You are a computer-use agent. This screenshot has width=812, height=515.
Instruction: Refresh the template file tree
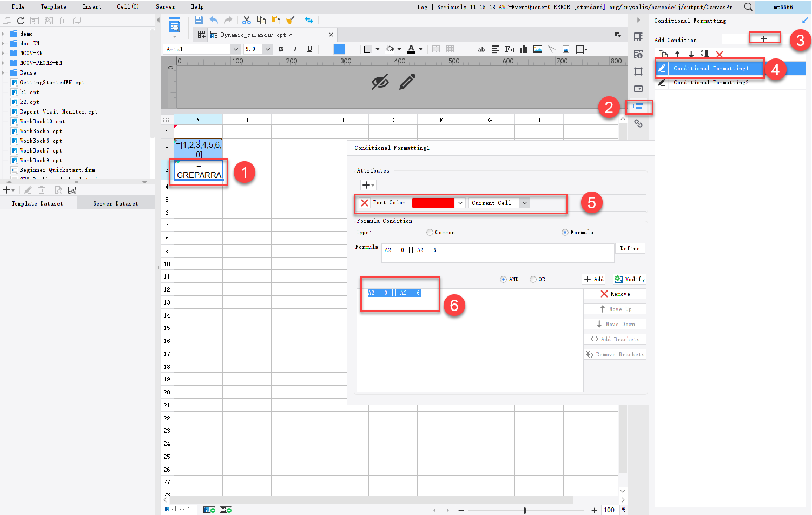21,21
